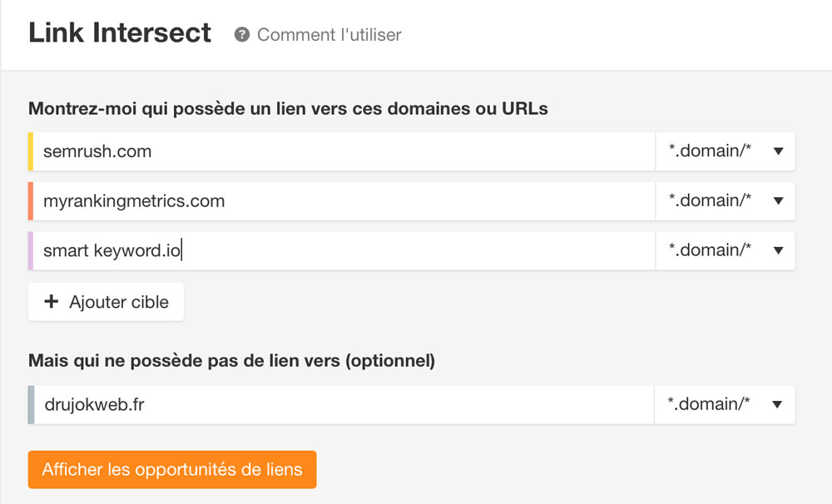Click the plus icon in Ajouter cible

click(x=51, y=301)
